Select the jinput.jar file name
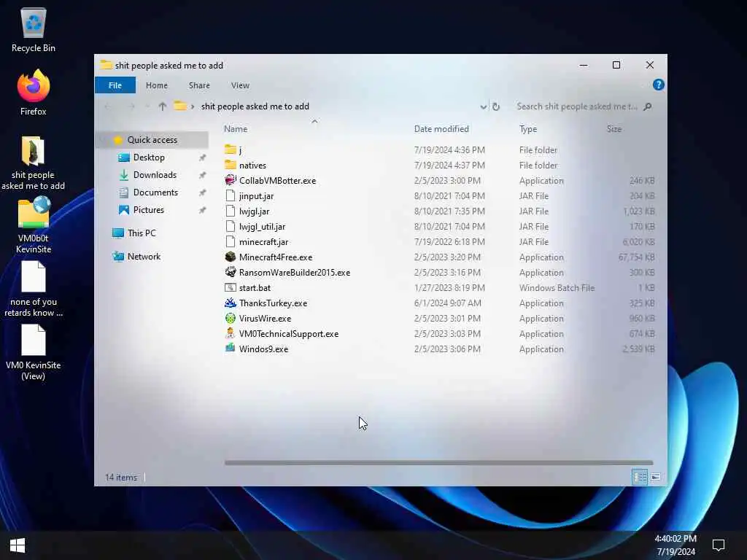 tap(256, 195)
